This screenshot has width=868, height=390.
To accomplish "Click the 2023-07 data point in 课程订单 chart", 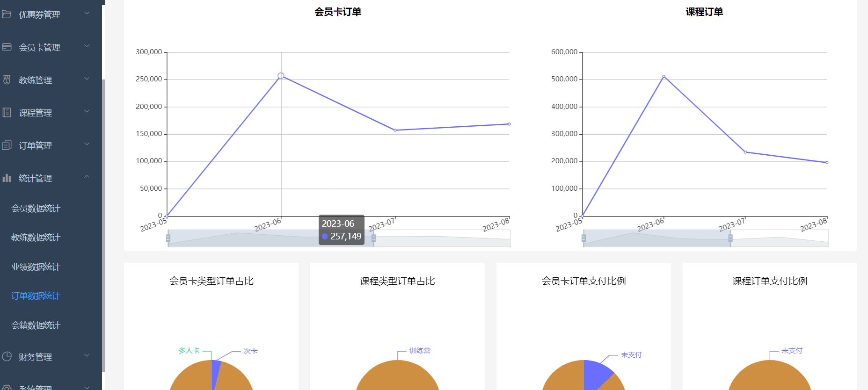I will click(x=745, y=152).
